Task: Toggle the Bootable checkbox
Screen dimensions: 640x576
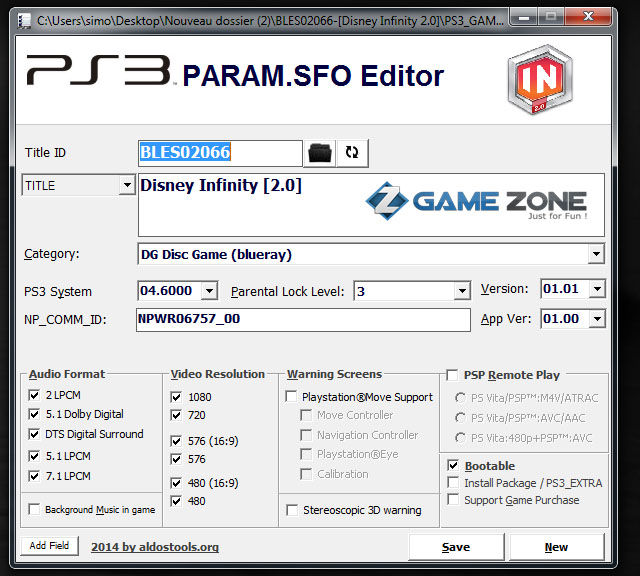Action: point(453,466)
